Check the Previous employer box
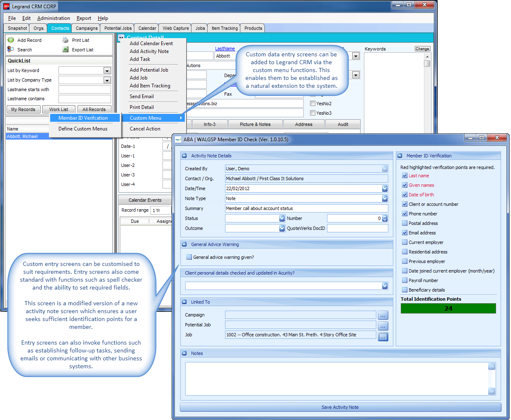 pyautogui.click(x=404, y=261)
